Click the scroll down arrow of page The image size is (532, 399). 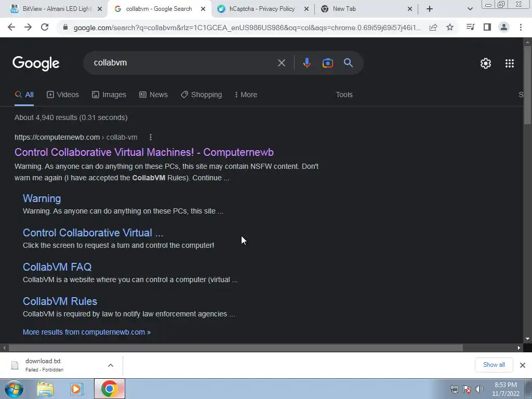pos(527,339)
